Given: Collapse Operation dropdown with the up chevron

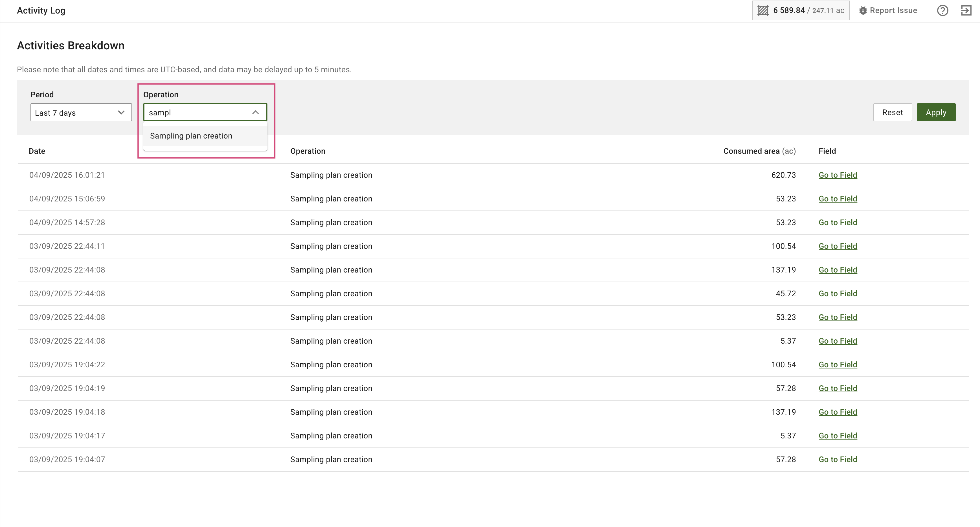Looking at the screenshot, I should [x=255, y=112].
